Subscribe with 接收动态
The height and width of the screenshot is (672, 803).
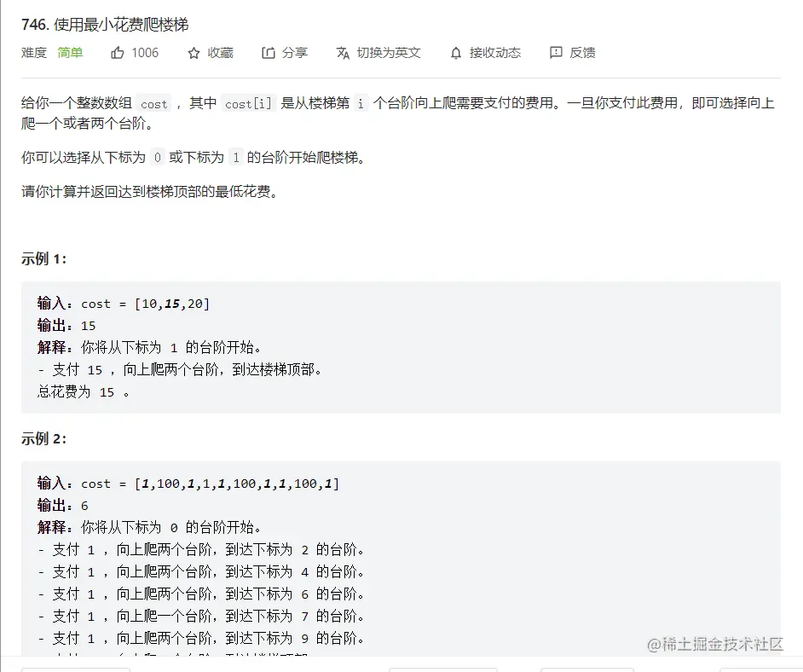pyautogui.click(x=494, y=53)
